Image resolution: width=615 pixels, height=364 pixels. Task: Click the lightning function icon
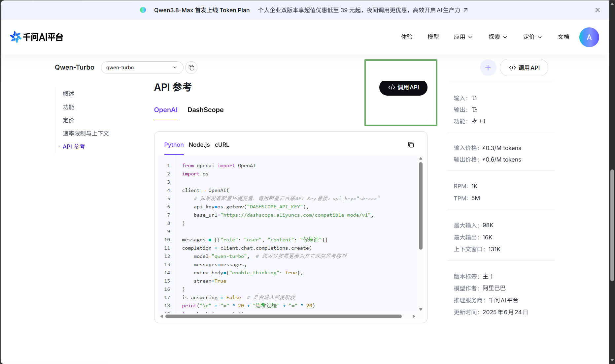(474, 121)
